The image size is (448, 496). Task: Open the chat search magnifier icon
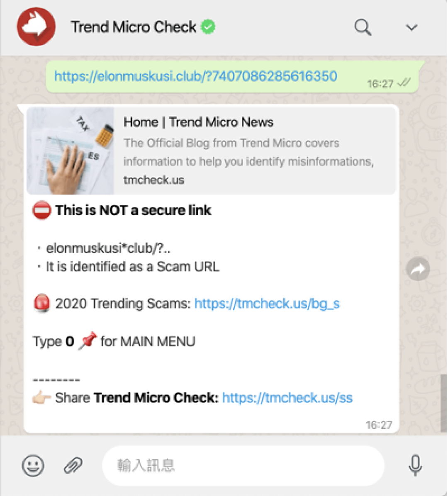click(363, 27)
